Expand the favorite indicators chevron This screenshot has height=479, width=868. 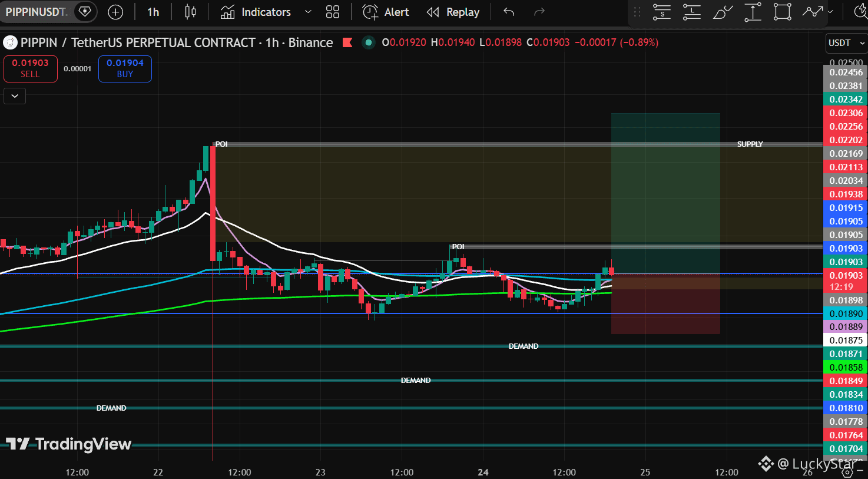point(308,12)
